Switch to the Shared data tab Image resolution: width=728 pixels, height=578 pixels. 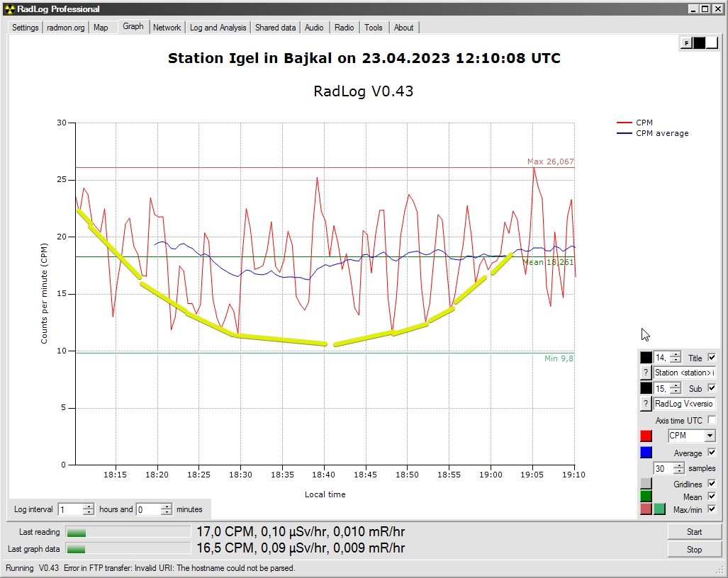point(275,28)
